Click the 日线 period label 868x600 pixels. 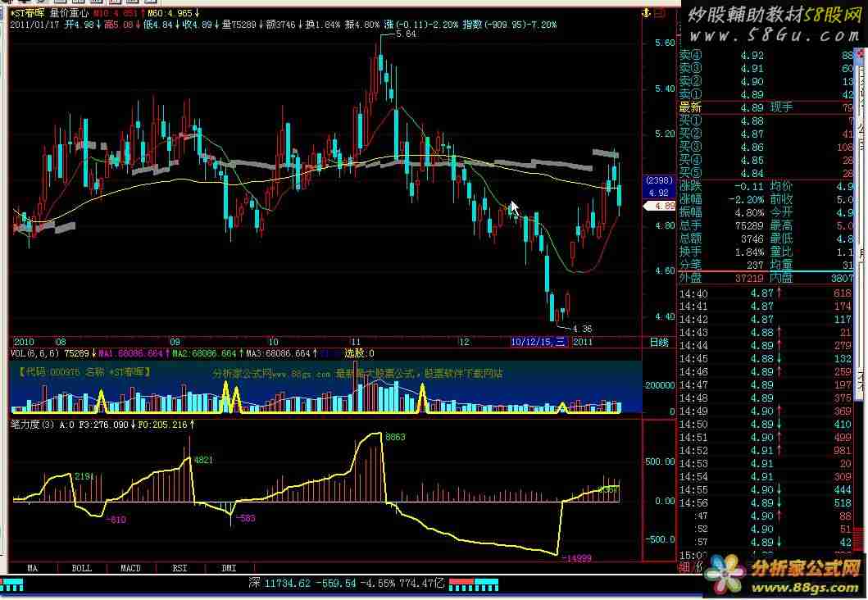pyautogui.click(x=659, y=342)
